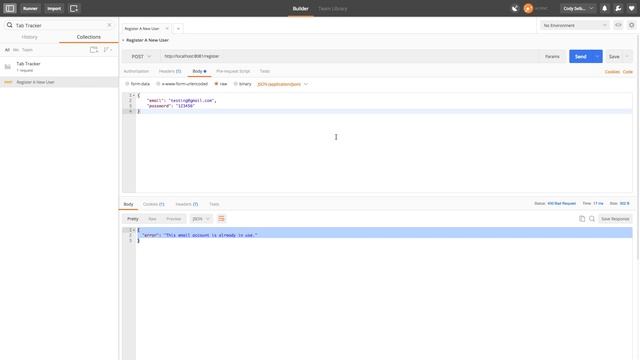The height and width of the screenshot is (360, 640).
Task: Click the satellite interceptor icon
Action: tap(515, 9)
